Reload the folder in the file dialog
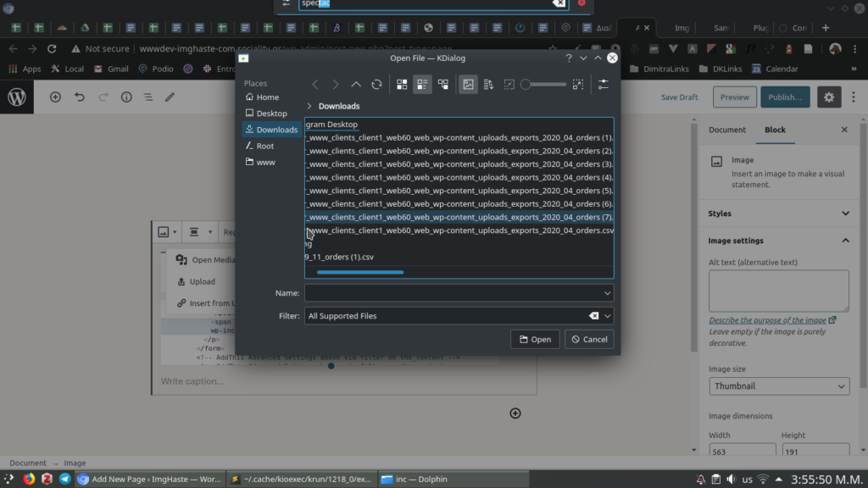 coord(376,85)
